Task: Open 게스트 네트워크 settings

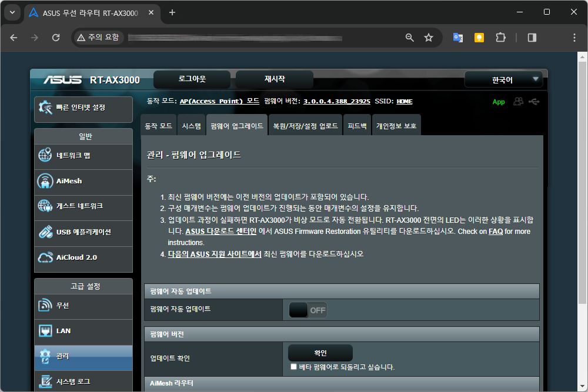Action: (83, 206)
